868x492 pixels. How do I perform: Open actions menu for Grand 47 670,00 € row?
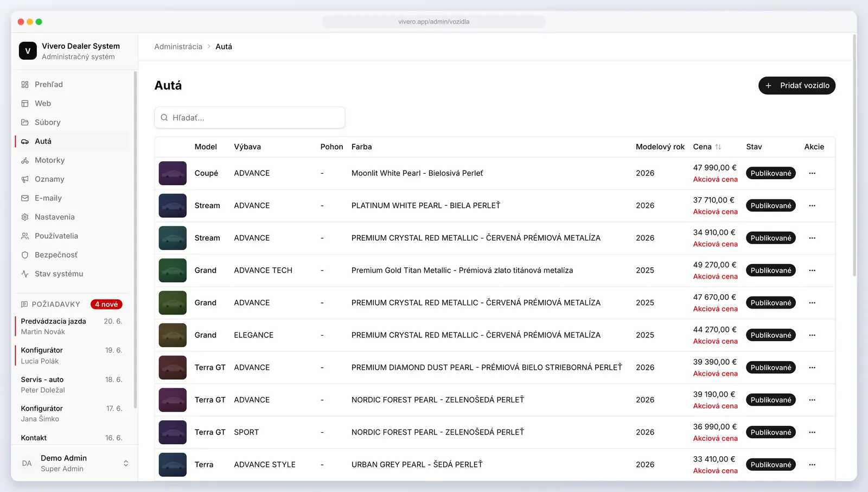[812, 303]
